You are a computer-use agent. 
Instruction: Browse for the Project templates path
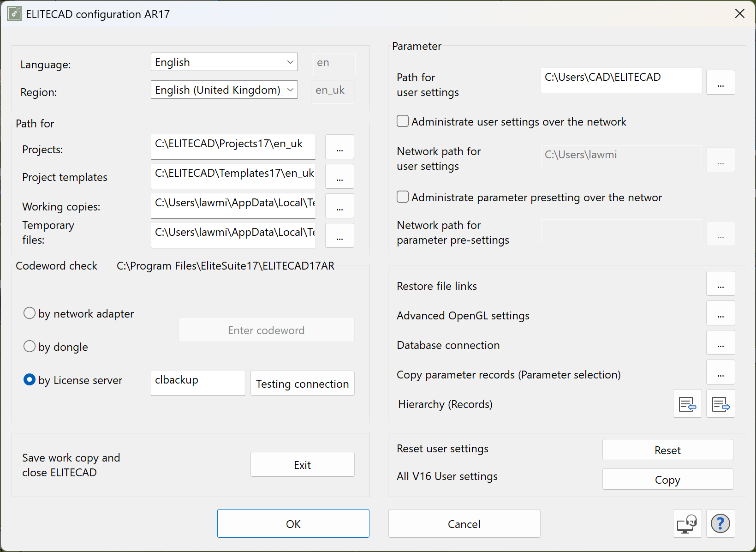coord(339,176)
